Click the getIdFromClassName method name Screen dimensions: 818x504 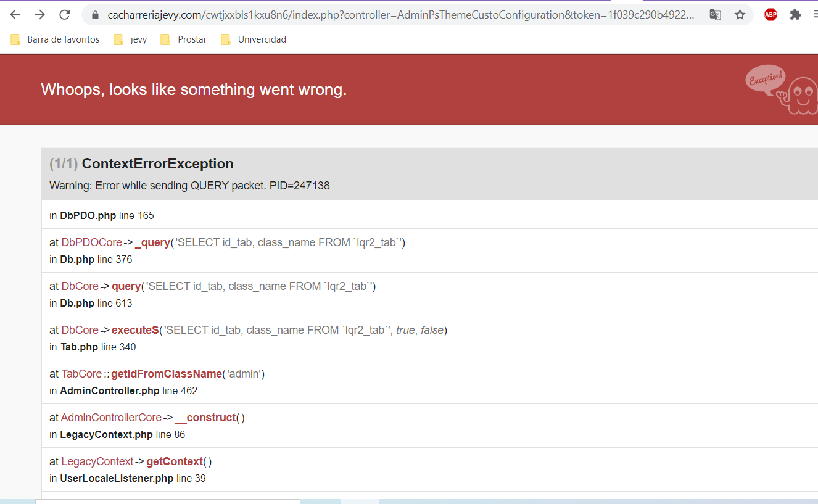167,374
